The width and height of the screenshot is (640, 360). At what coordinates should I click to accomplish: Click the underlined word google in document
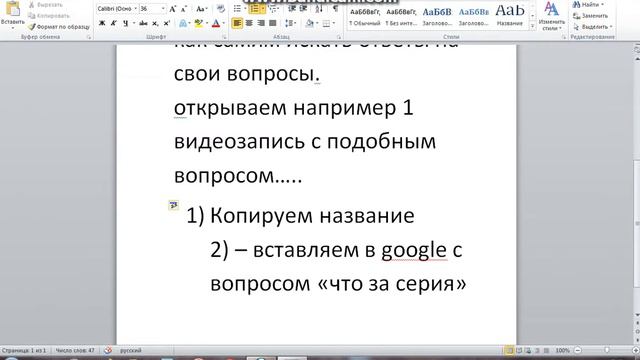tap(414, 251)
